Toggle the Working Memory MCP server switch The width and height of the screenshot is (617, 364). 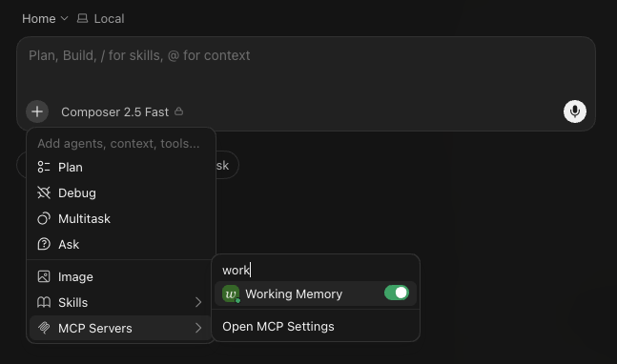(x=397, y=293)
